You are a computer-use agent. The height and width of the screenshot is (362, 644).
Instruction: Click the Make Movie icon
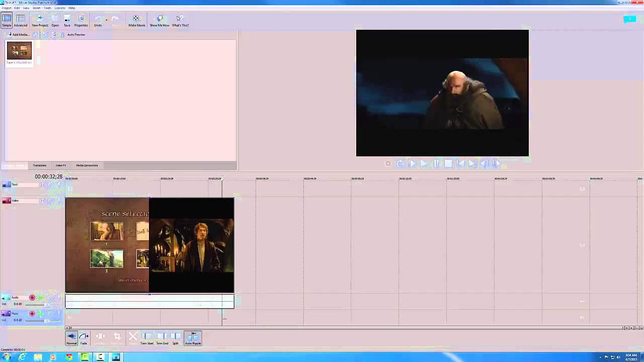[x=136, y=20]
